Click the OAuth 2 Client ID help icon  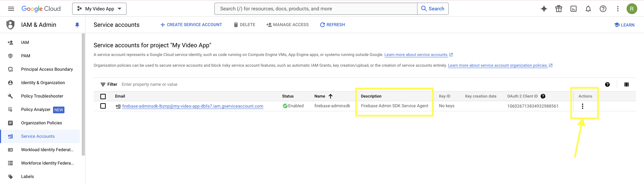click(x=543, y=96)
